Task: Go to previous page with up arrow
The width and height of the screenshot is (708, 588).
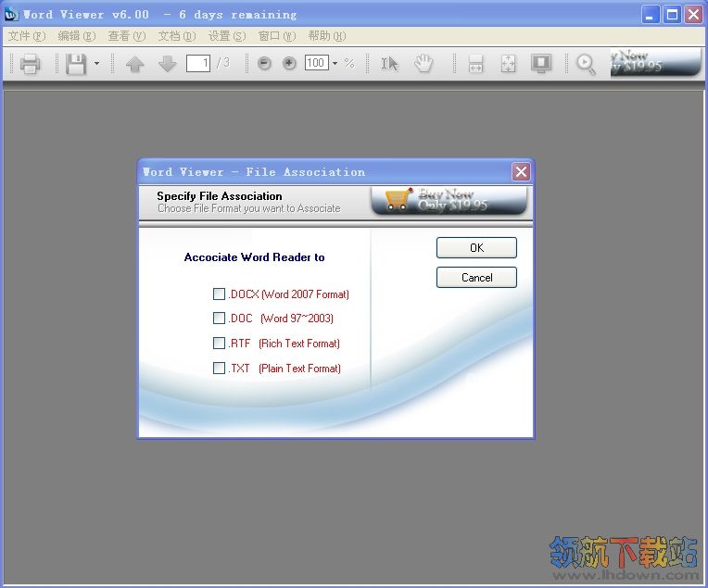Action: click(x=135, y=64)
